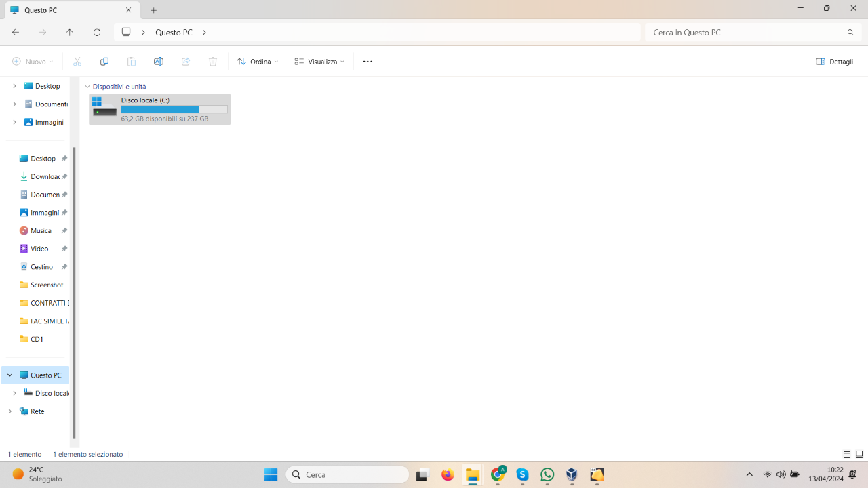Open the Nuovo dropdown
Viewport: 868px width, 488px height.
point(33,62)
